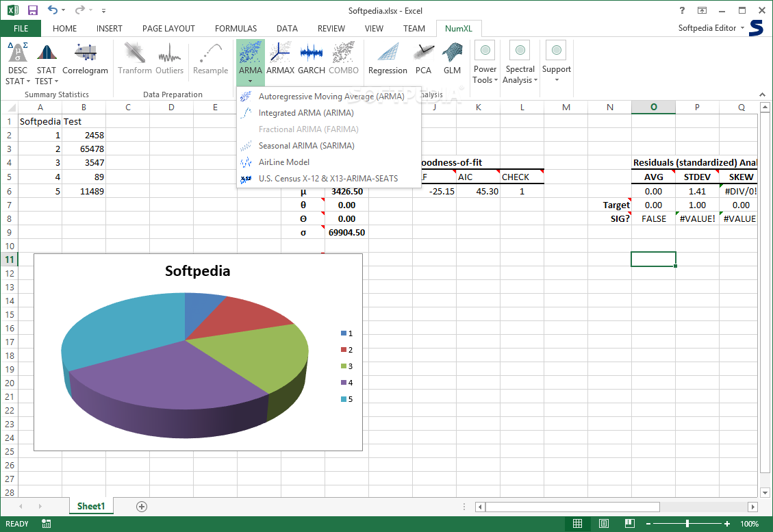Click the zoom slider handle
The image size is (773, 532).
pos(687,524)
